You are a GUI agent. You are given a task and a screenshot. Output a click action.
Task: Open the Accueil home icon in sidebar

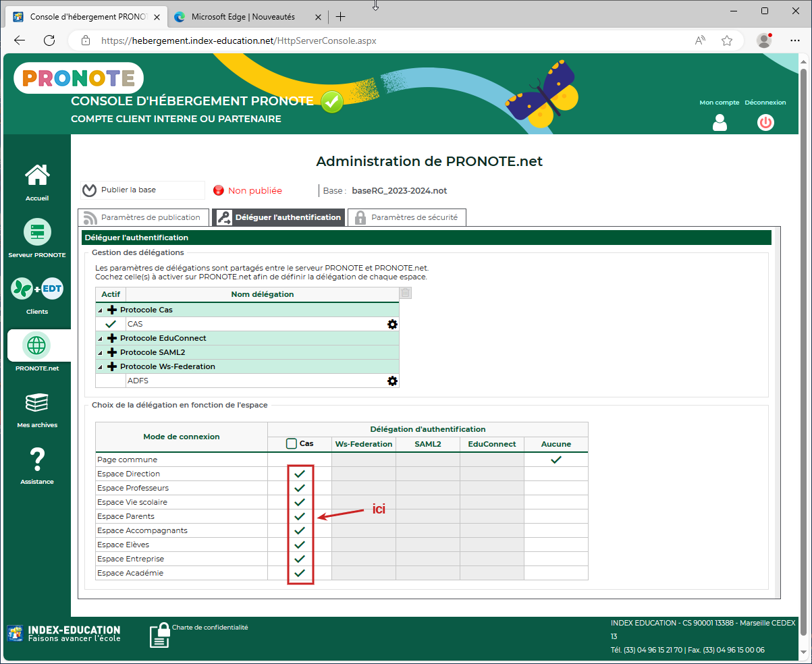point(37,177)
